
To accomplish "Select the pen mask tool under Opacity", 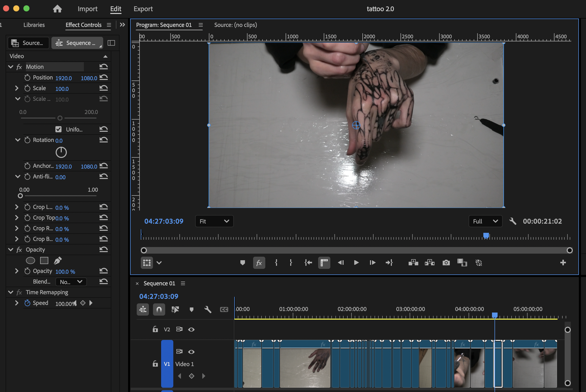I will click(58, 260).
